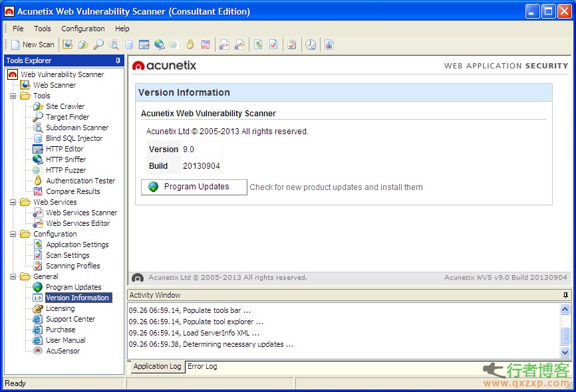Select Scan Settings in the tree
The width and height of the screenshot is (576, 392).
tap(68, 255)
